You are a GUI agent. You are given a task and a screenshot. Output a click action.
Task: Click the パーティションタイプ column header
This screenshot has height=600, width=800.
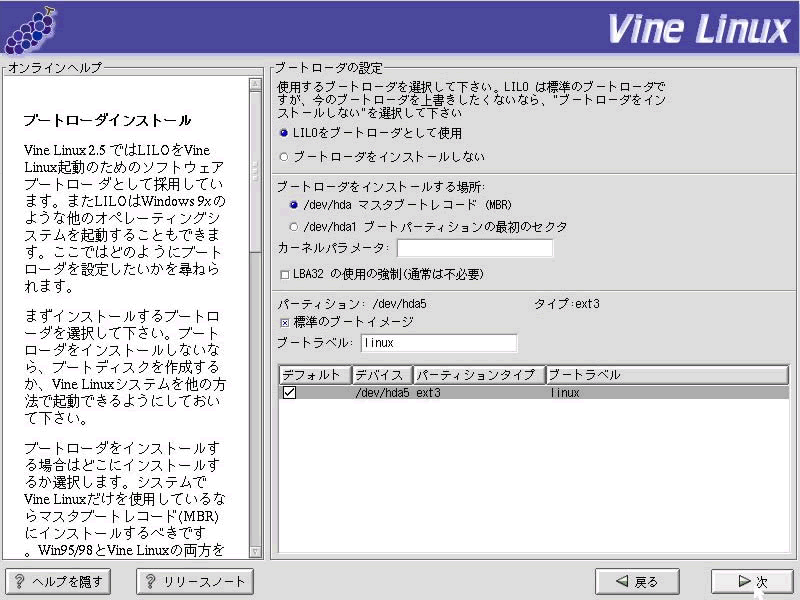click(x=479, y=375)
